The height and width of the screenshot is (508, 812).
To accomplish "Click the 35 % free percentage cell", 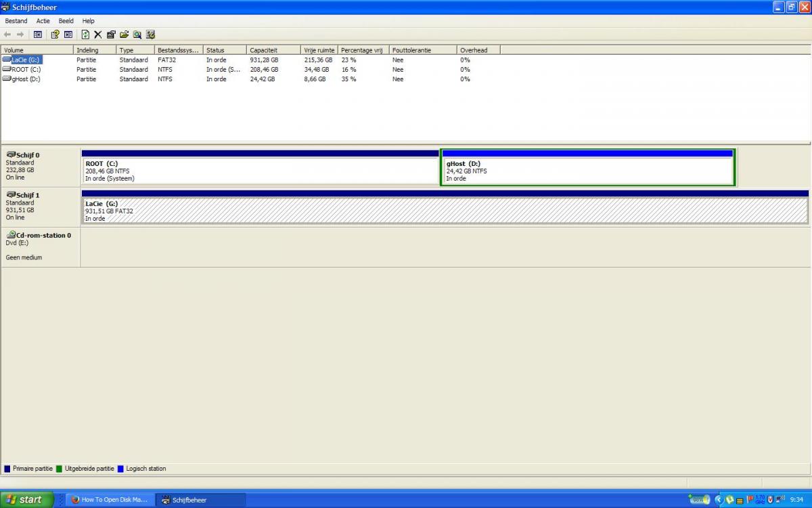I will point(348,79).
